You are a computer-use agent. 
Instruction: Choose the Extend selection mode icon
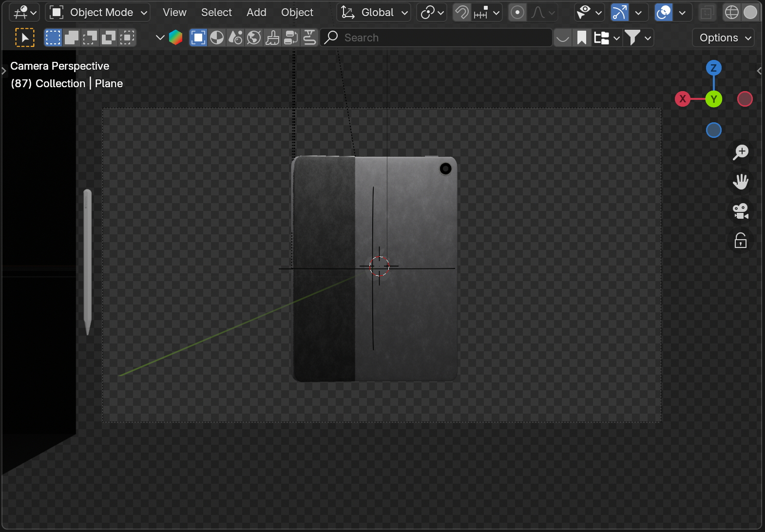pyautogui.click(x=72, y=38)
